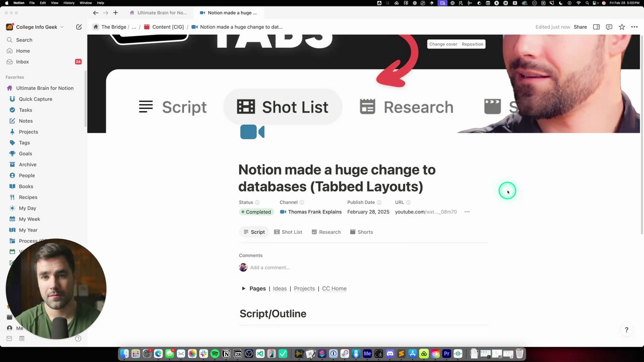Go to Home in sidebar
Screen dimensions: 644x362
(23, 51)
